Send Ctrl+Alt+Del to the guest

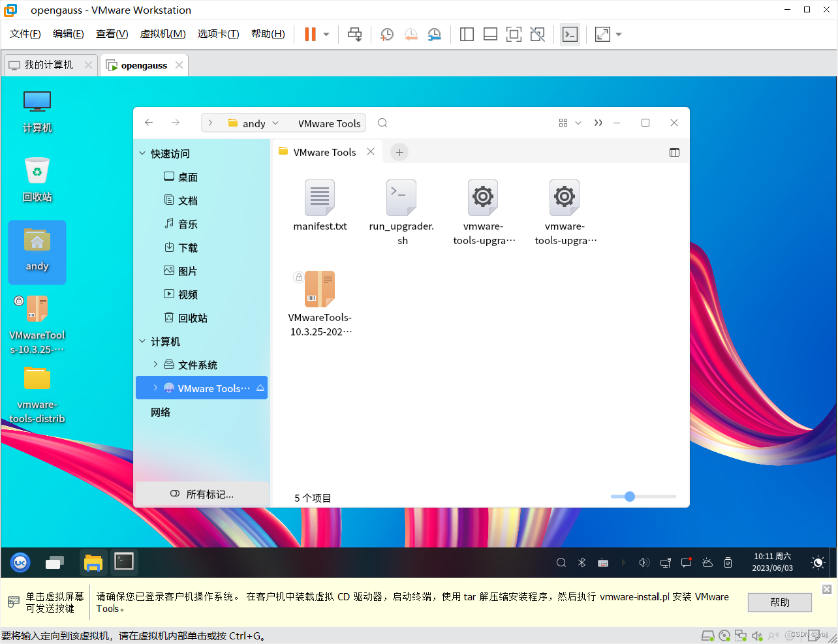coord(354,34)
